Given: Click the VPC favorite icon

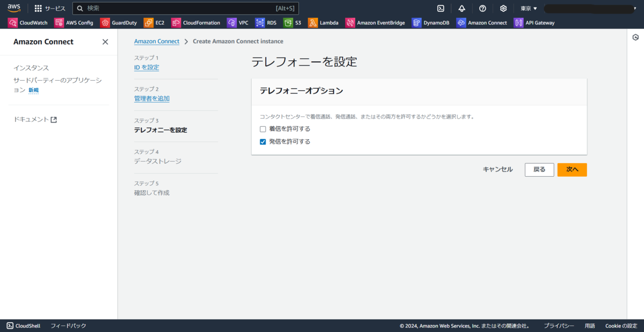Looking at the screenshot, I should pos(232,23).
